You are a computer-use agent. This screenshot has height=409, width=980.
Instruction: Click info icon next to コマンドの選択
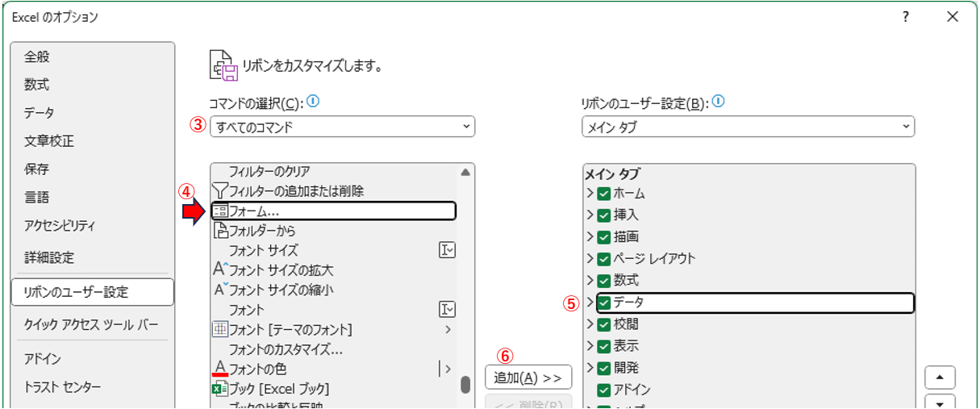[x=314, y=102]
